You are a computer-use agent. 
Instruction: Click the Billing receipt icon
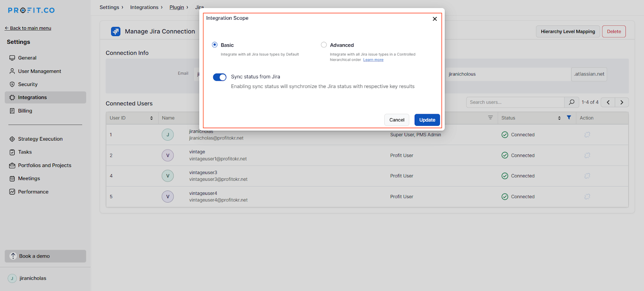coord(12,111)
